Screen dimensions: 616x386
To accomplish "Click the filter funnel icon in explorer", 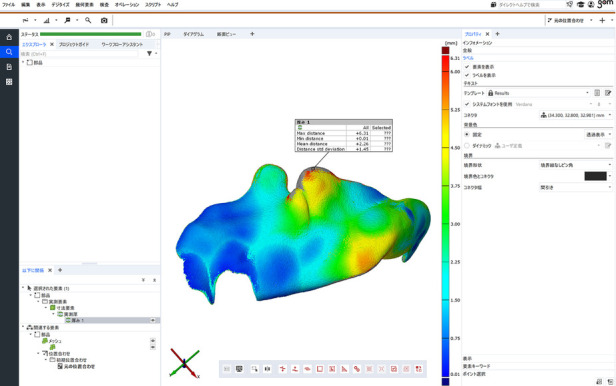I will click(149, 53).
